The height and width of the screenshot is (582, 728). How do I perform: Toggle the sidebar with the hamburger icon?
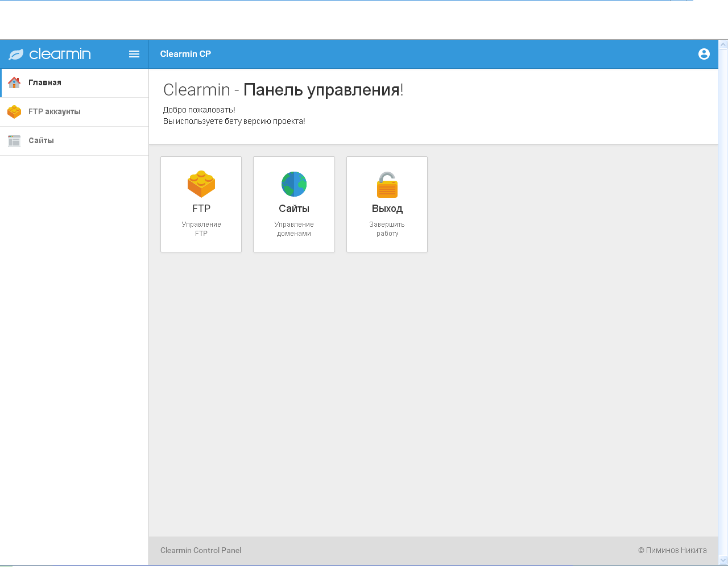134,54
